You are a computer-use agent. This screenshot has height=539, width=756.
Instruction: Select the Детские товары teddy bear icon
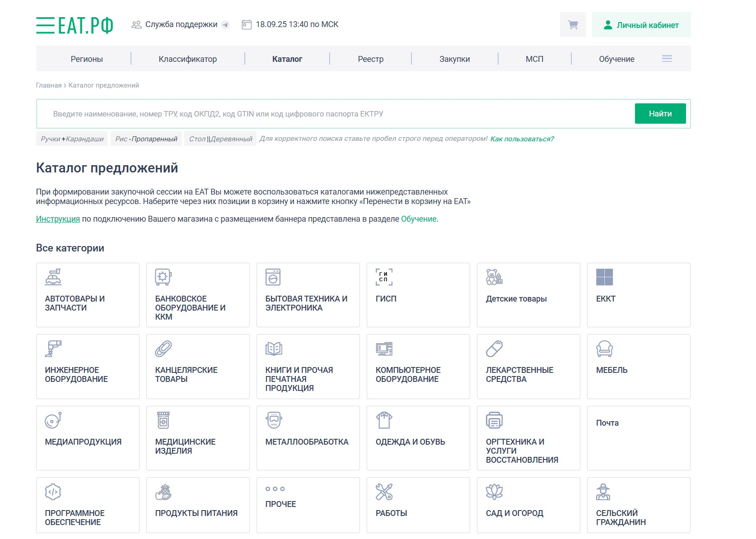click(x=494, y=277)
